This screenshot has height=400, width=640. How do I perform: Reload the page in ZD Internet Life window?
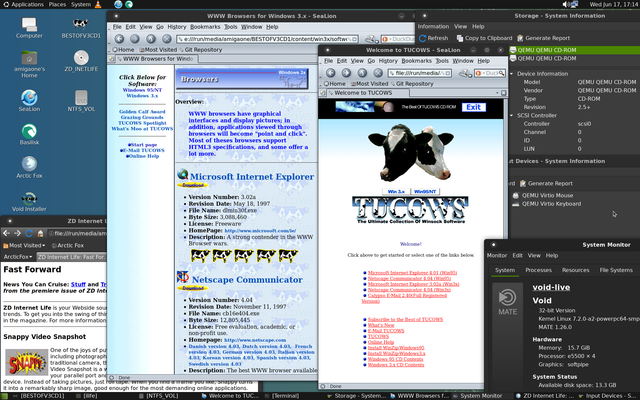tap(29, 233)
